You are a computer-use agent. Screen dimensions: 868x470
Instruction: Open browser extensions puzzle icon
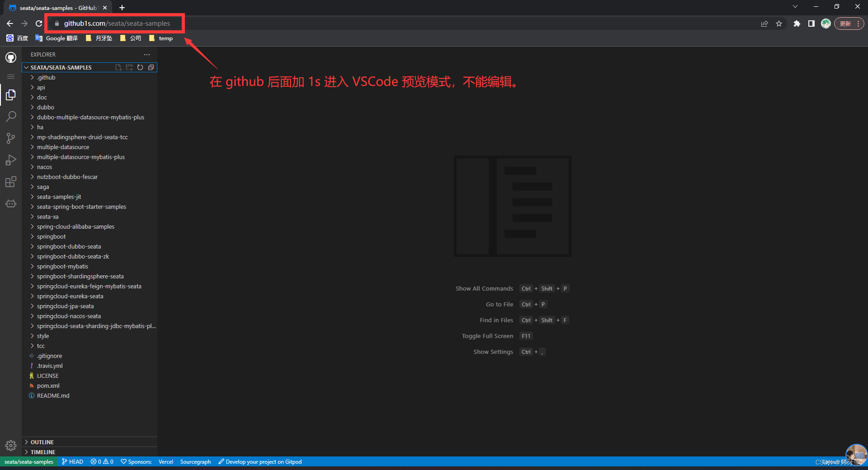pos(797,23)
